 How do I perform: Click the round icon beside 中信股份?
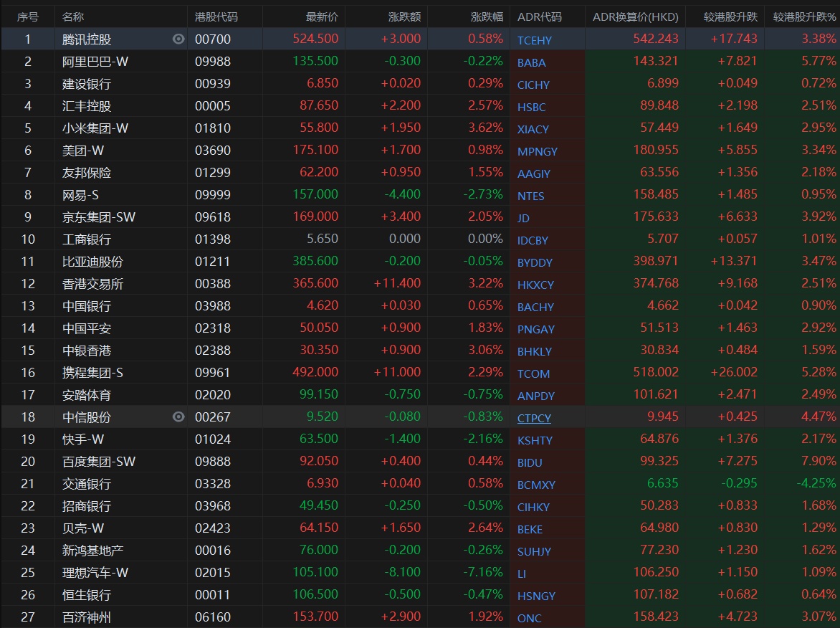click(x=178, y=417)
